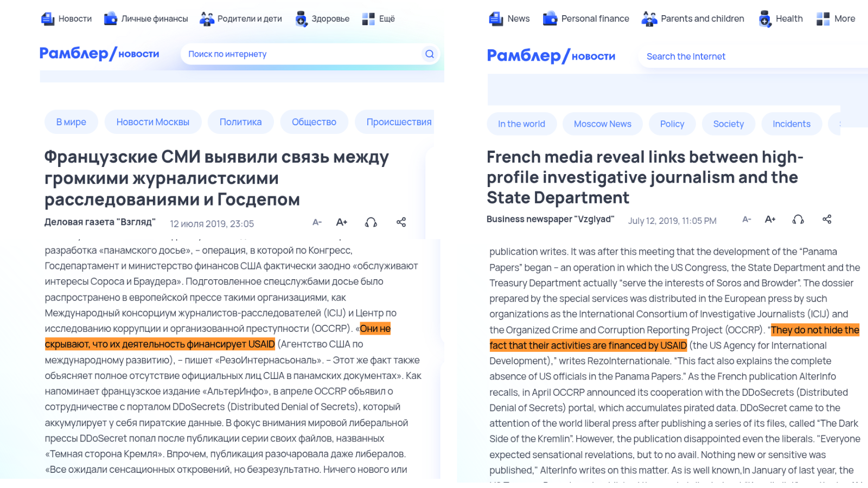Screen dimensions: 868x488
Task: Increase font size A+ in Russian article
Action: [342, 222]
